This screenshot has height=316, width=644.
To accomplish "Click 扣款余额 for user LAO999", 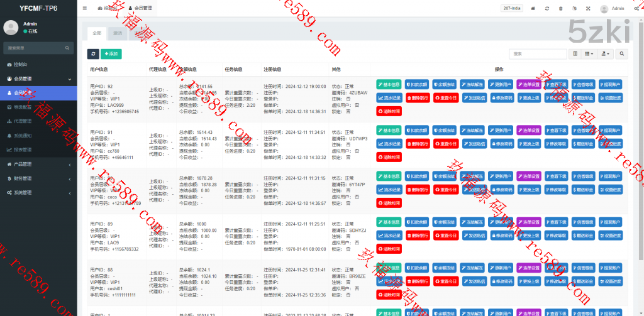I will tap(416, 85).
